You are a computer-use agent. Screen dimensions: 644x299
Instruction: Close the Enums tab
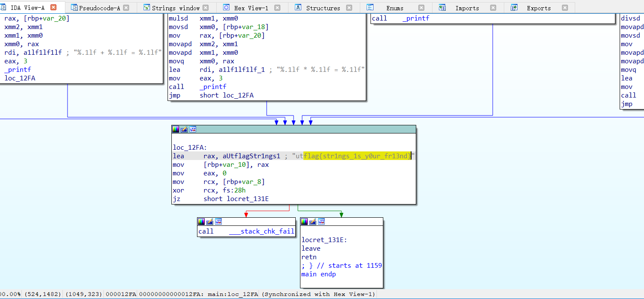421,8
